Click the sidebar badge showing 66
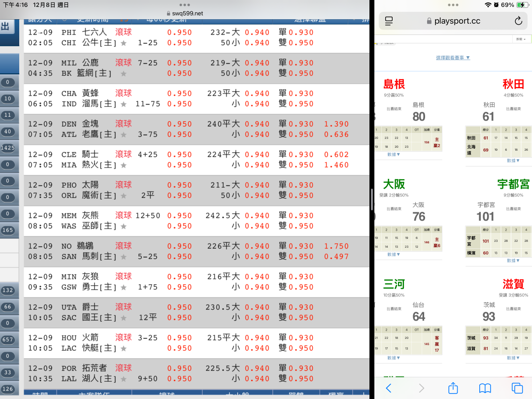Viewport: 532px width, 399px height. click(8, 307)
